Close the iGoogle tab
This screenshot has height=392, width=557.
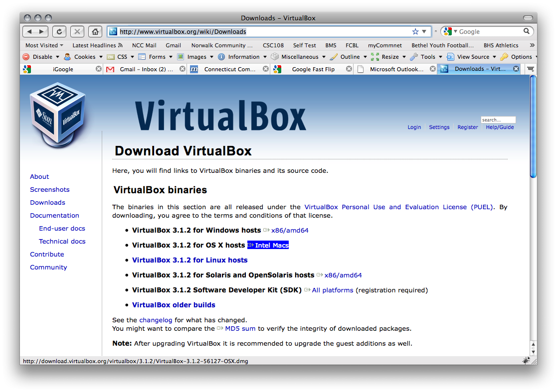[99, 69]
